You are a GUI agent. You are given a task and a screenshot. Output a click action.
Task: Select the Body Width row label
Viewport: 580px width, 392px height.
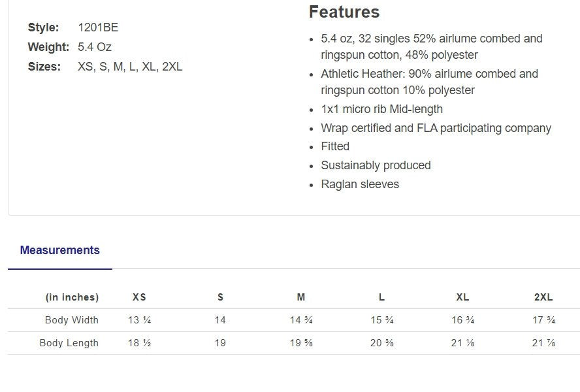pos(72,320)
